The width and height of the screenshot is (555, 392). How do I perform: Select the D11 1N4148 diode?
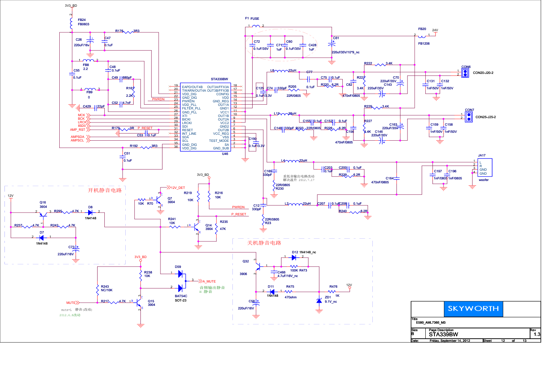tap(272, 292)
